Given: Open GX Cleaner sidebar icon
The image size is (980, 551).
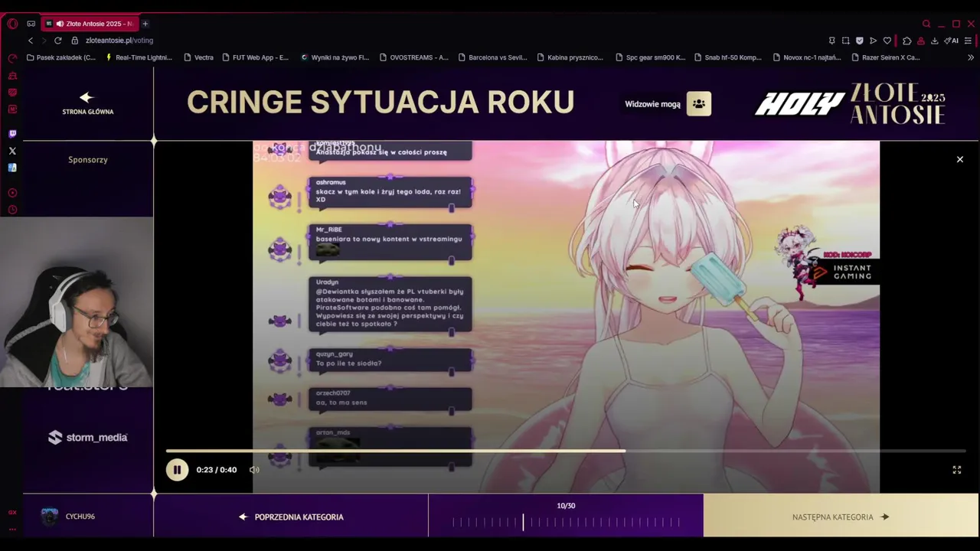Looking at the screenshot, I should coord(12,76).
